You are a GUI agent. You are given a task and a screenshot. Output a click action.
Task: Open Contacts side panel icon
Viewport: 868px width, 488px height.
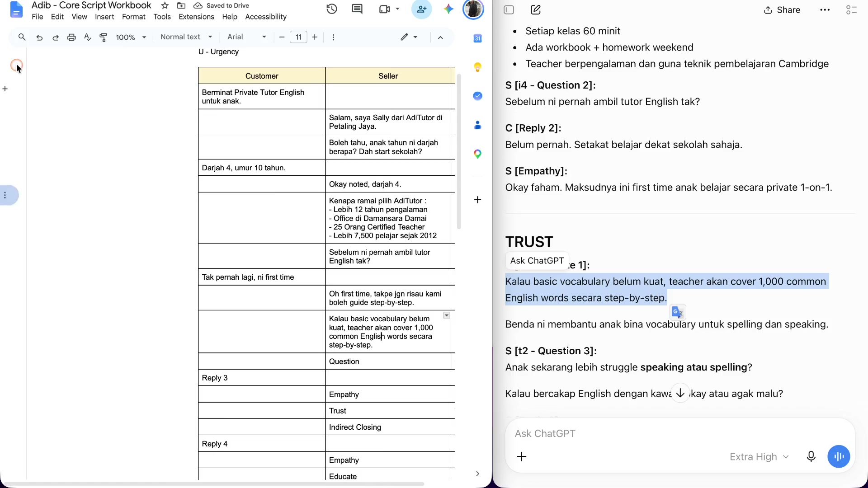tap(477, 125)
